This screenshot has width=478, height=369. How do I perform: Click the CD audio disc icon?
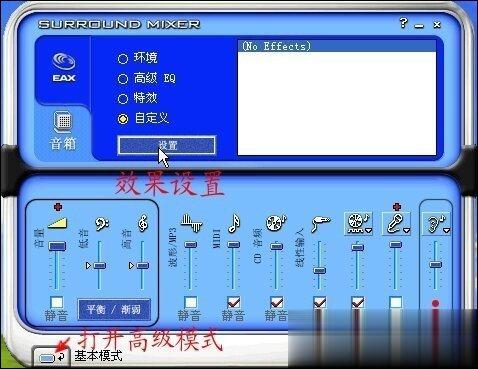click(x=276, y=222)
